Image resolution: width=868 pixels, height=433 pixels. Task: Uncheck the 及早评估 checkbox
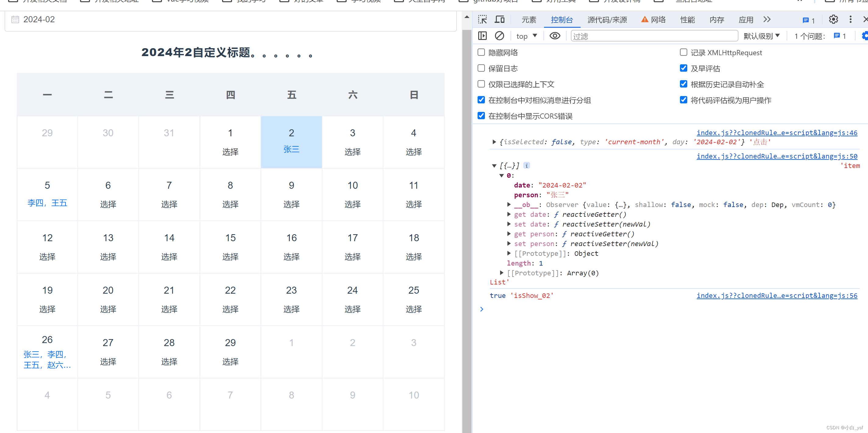tap(683, 68)
